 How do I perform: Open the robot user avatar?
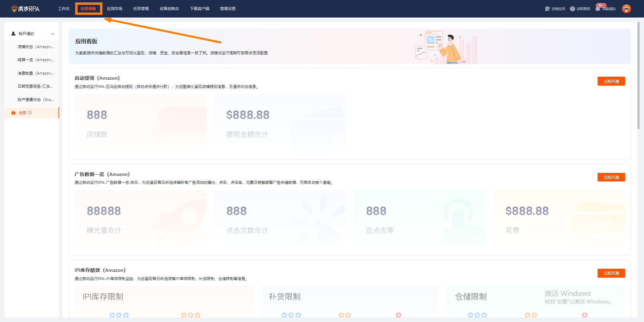[x=626, y=9]
